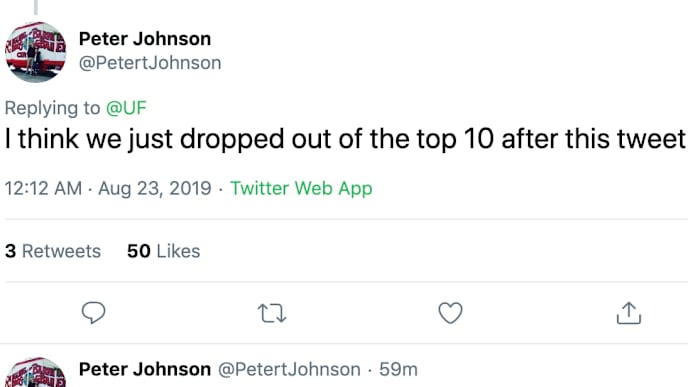Open Peter Johnson name in lower tweet
Screen dimensions: 688x387
(145, 369)
